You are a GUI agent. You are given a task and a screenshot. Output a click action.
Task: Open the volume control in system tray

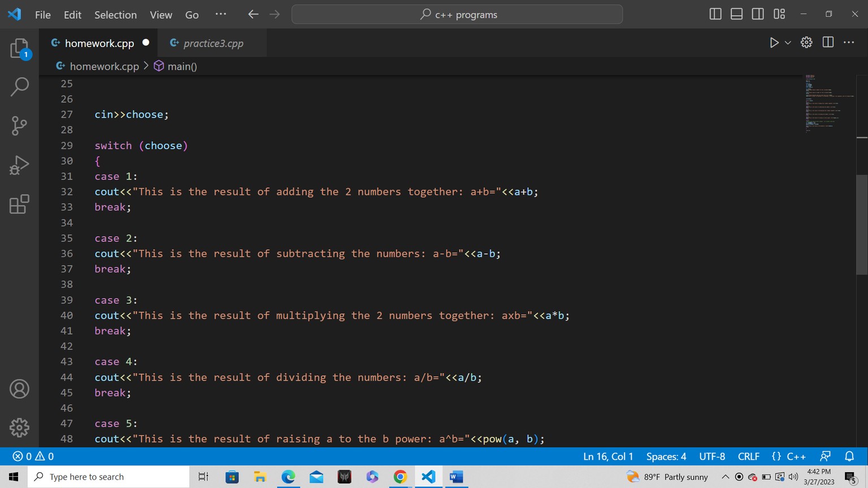(793, 477)
